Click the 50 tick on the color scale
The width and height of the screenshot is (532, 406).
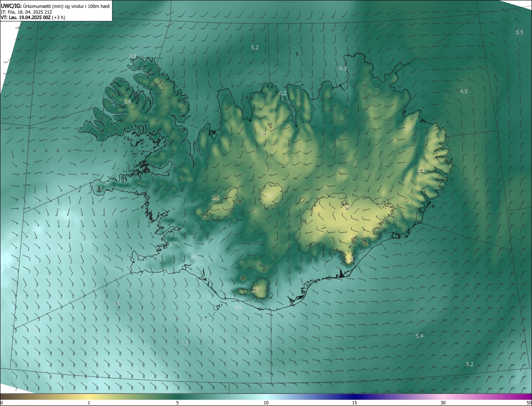tap(529, 403)
